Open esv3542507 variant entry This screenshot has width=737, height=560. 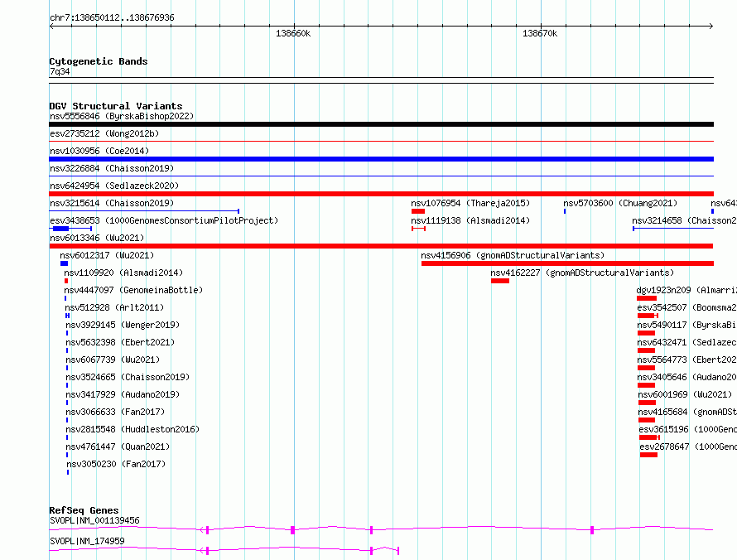coord(686,307)
